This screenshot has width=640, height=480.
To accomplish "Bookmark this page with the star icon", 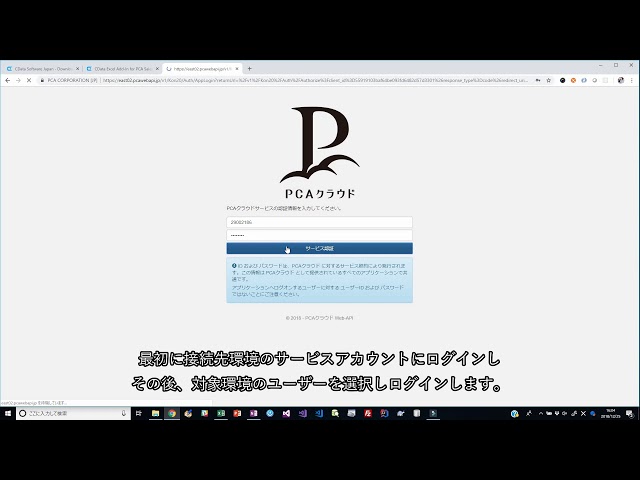I will pyautogui.click(x=549, y=80).
